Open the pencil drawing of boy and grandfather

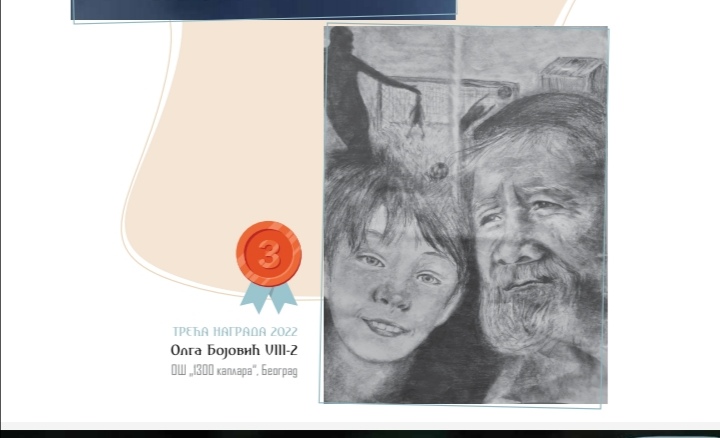click(466, 215)
